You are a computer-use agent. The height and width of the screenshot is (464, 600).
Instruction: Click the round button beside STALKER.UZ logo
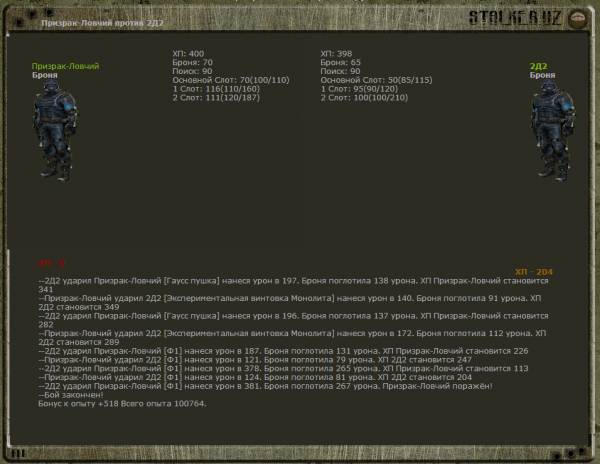pyautogui.click(x=579, y=19)
